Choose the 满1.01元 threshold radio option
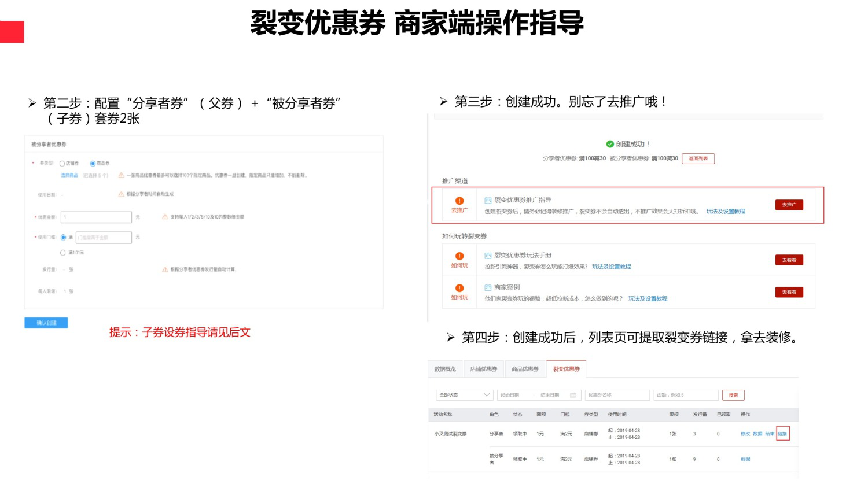The height and width of the screenshot is (488, 868). [63, 253]
